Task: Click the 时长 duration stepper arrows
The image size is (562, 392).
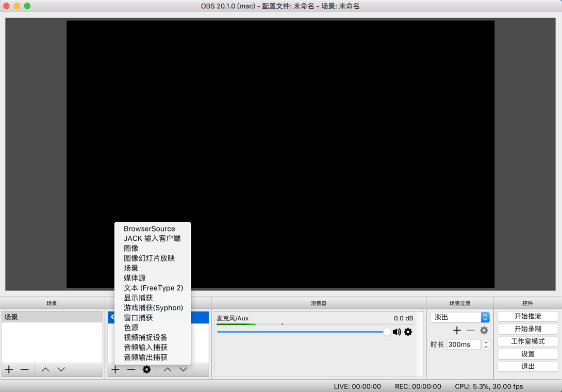Action: coord(486,345)
